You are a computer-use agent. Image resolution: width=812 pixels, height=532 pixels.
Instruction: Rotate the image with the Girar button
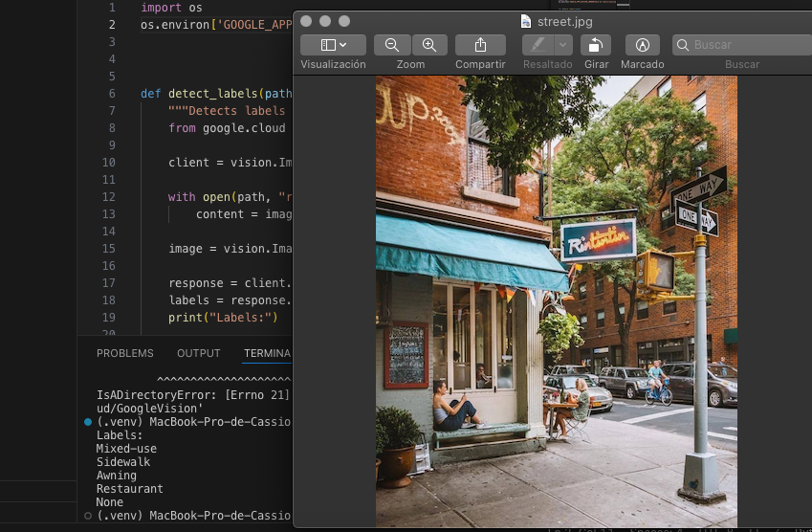point(596,45)
